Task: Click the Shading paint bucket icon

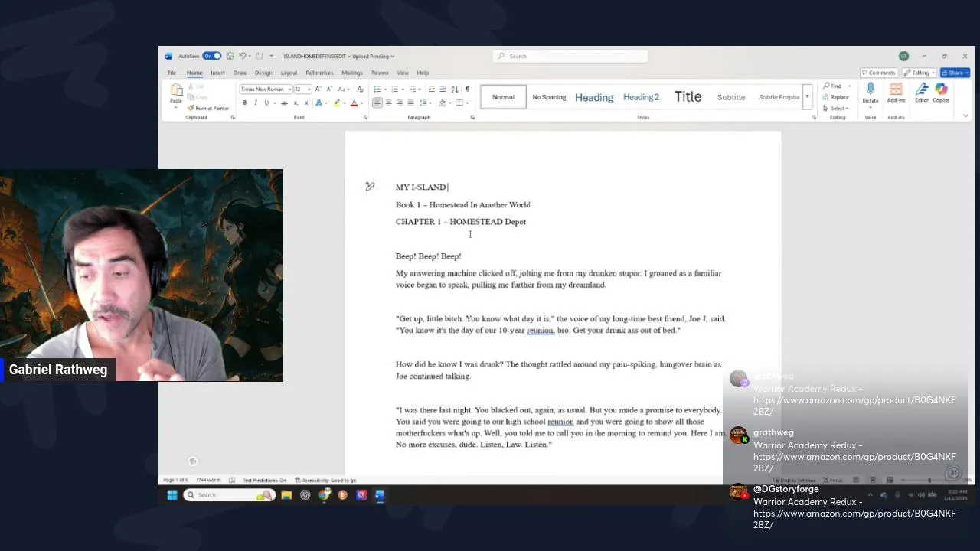Action: [x=442, y=103]
